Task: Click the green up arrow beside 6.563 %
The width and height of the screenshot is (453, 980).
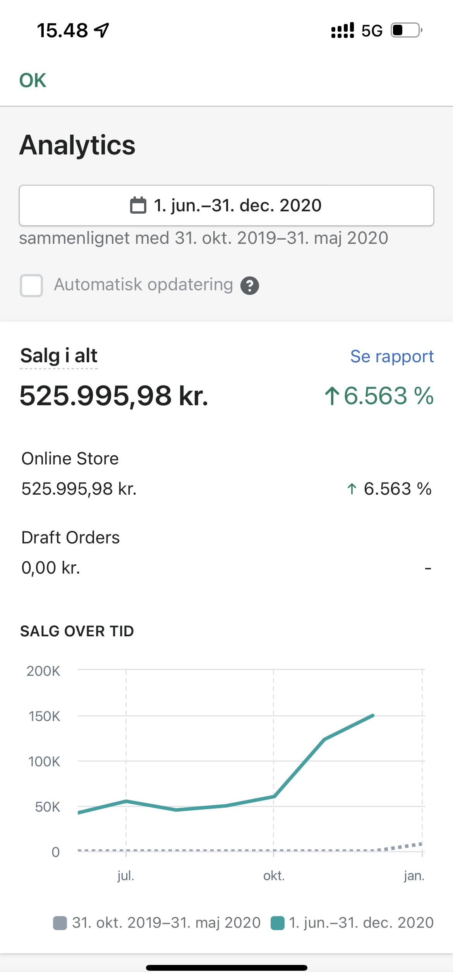Action: (332, 396)
